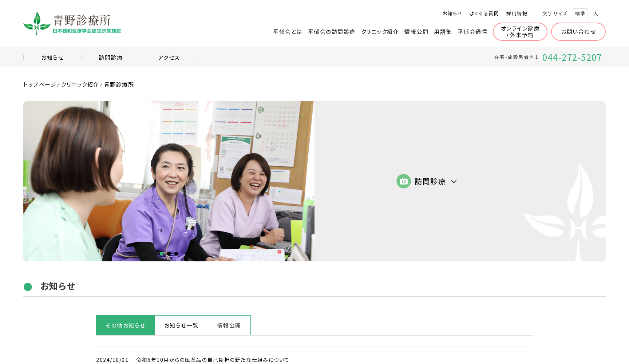
Task: Click the 青野診療所 leaf logo
Action: coord(36,23)
